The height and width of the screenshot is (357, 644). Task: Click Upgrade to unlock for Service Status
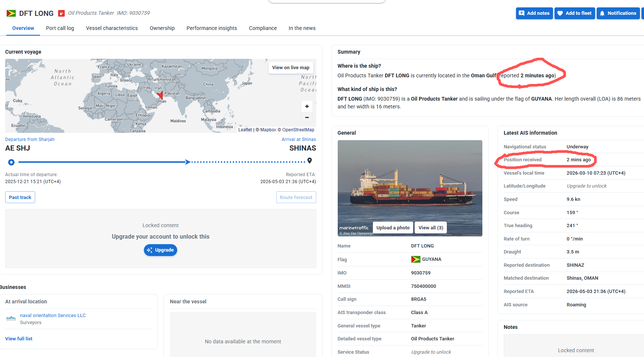(x=431, y=352)
